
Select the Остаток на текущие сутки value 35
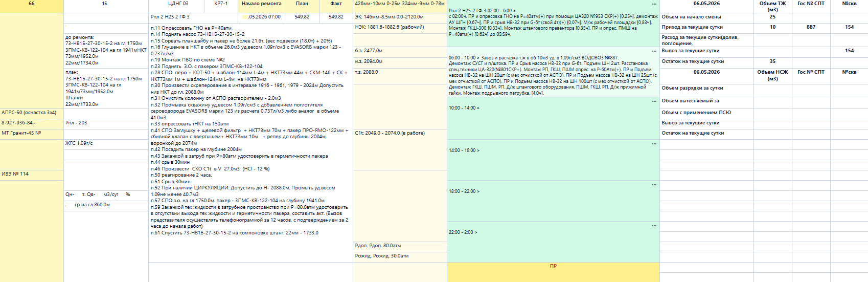click(772, 61)
